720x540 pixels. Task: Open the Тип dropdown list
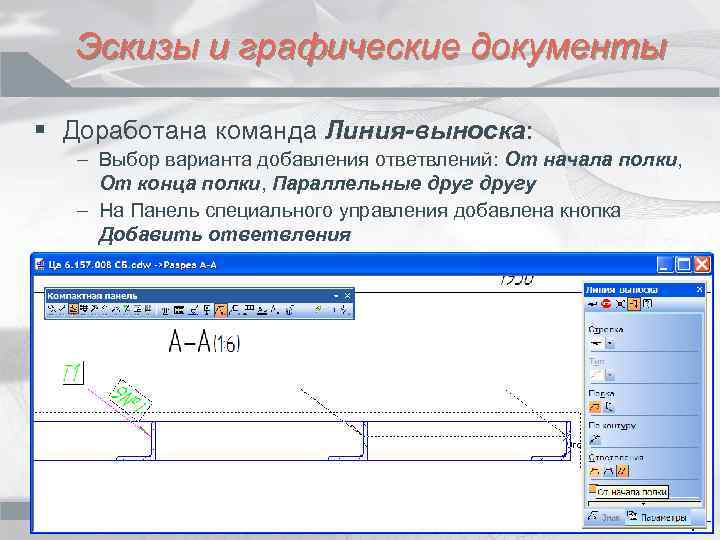pos(610,375)
